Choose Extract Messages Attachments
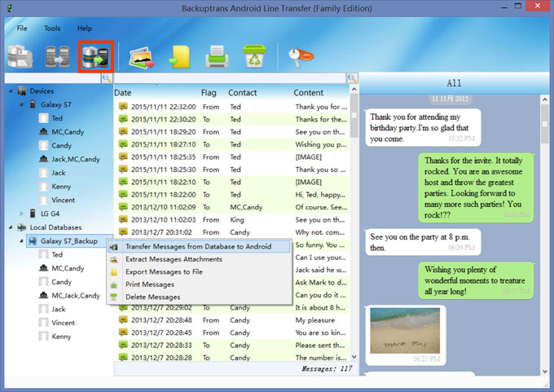554x392 pixels. 199,259
